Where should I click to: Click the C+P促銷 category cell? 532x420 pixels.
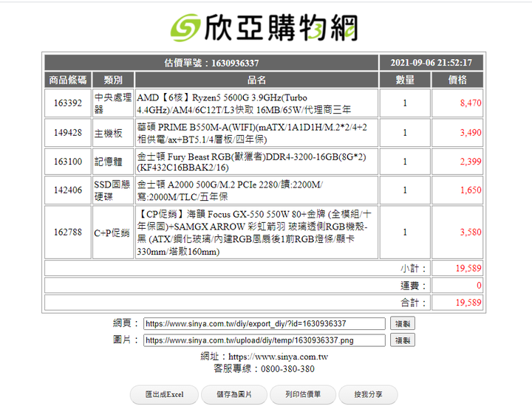113,233
